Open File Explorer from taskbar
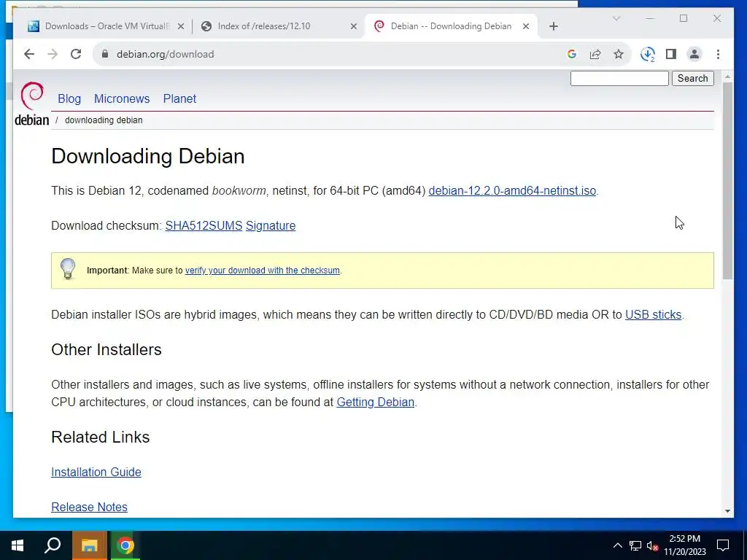The height and width of the screenshot is (560, 747). click(89, 545)
